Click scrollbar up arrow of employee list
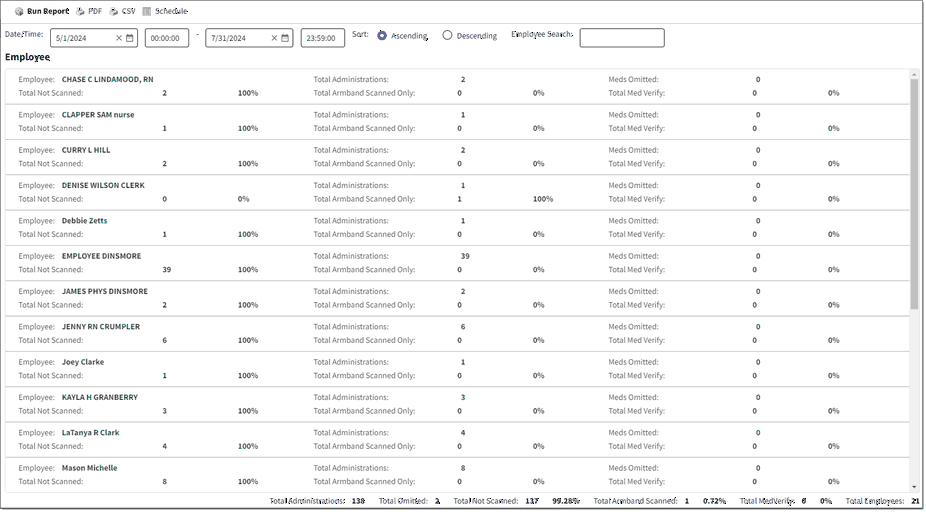Viewport: 926px width, 512px height. coord(914,74)
